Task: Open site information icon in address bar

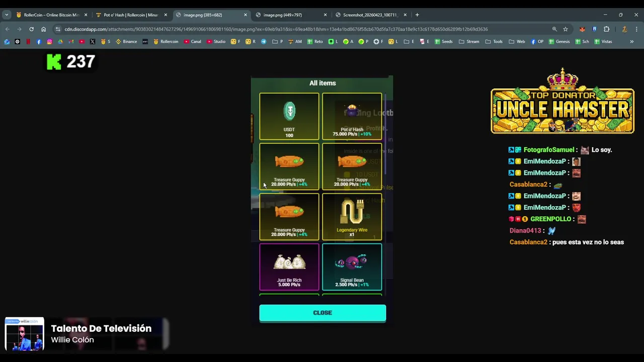Action: point(58,29)
